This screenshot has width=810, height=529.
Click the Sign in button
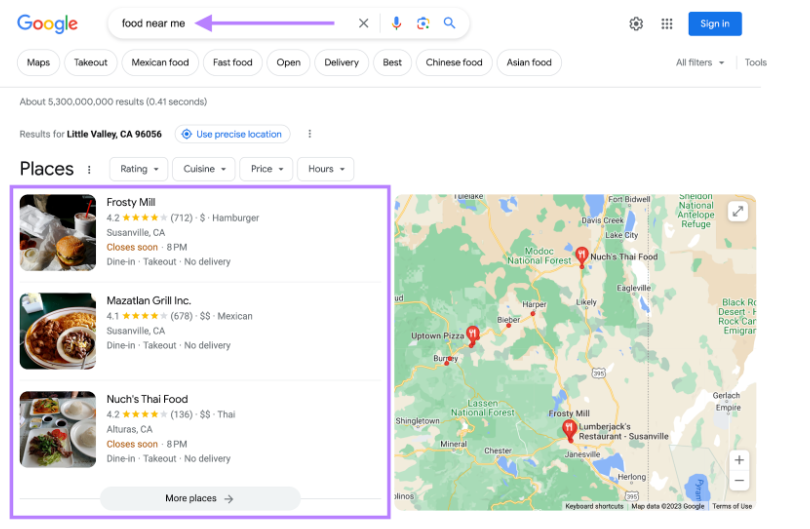click(714, 24)
